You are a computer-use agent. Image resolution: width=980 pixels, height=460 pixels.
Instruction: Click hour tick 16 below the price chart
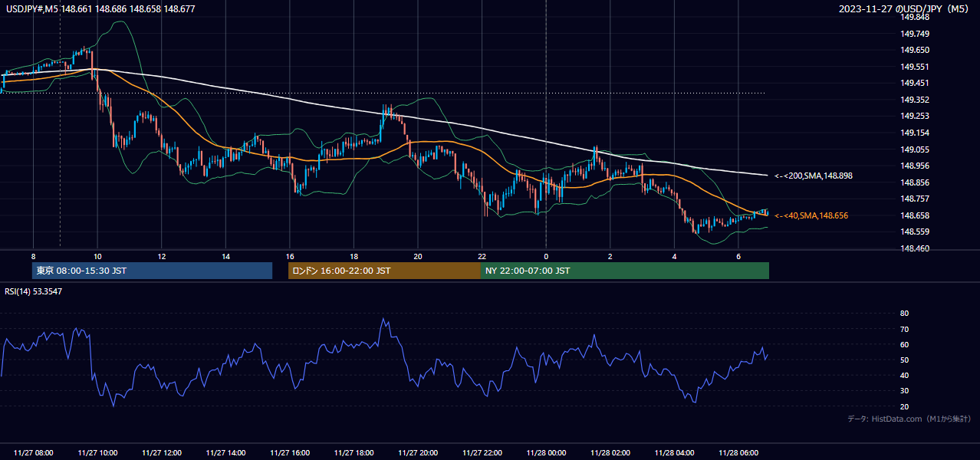click(x=289, y=256)
